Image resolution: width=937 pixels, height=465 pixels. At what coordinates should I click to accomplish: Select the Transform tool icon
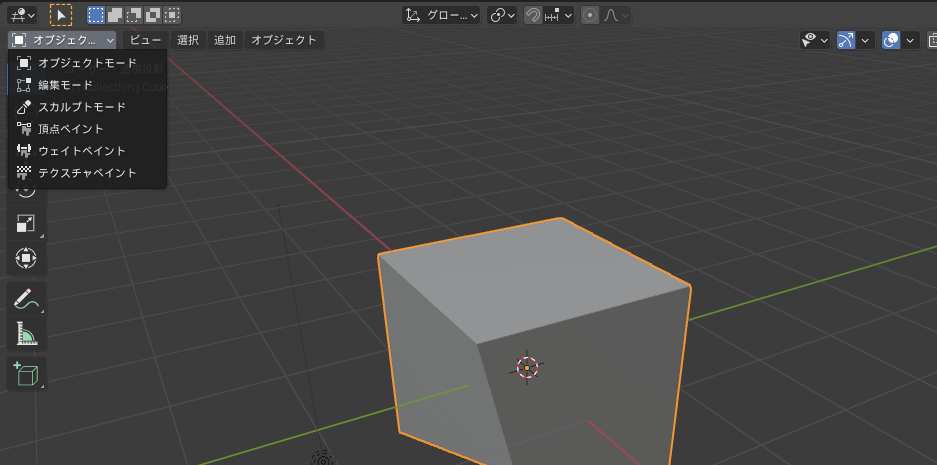tap(26, 258)
